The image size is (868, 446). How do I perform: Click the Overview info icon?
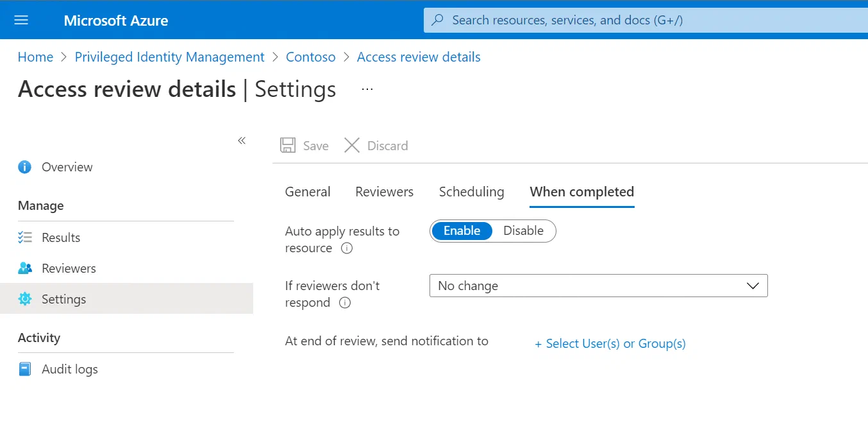click(24, 167)
